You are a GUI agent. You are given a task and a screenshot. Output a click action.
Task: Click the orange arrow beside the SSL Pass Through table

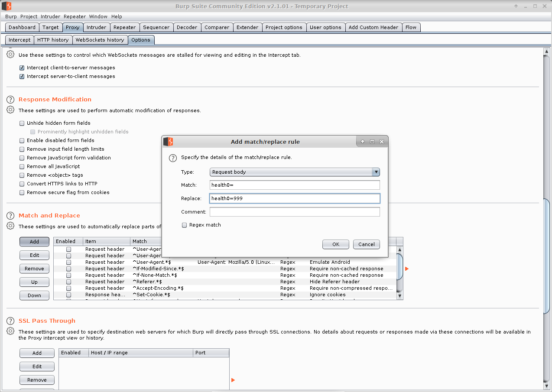point(233,380)
